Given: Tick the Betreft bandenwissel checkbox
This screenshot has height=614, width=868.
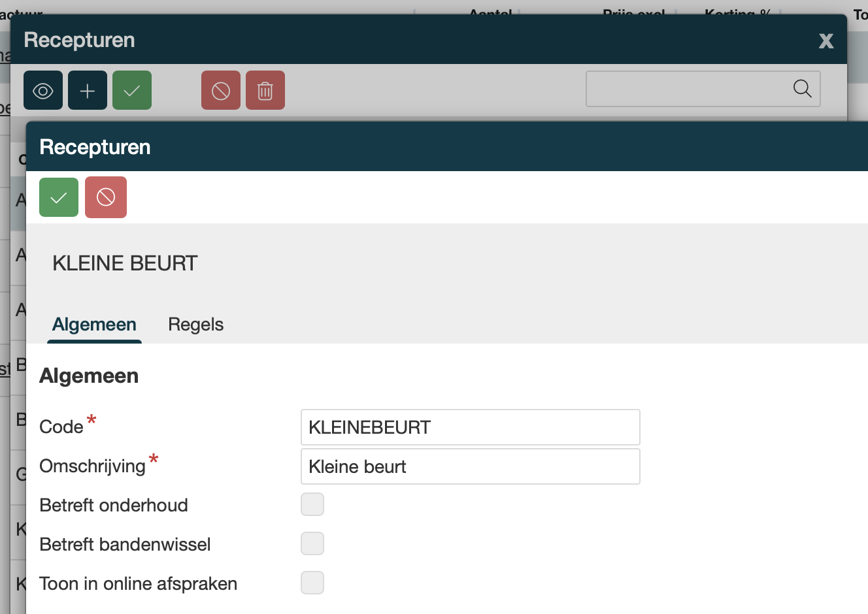Looking at the screenshot, I should [x=312, y=544].
